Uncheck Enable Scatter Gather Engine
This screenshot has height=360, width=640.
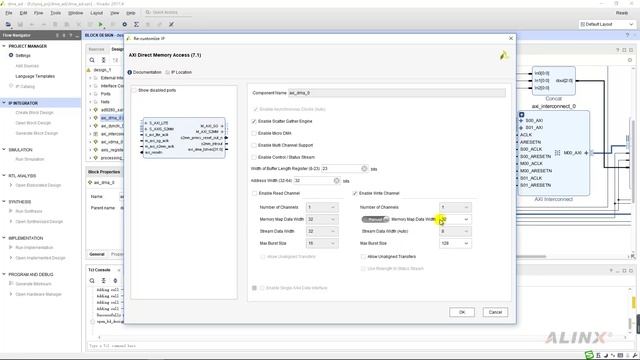click(x=254, y=121)
